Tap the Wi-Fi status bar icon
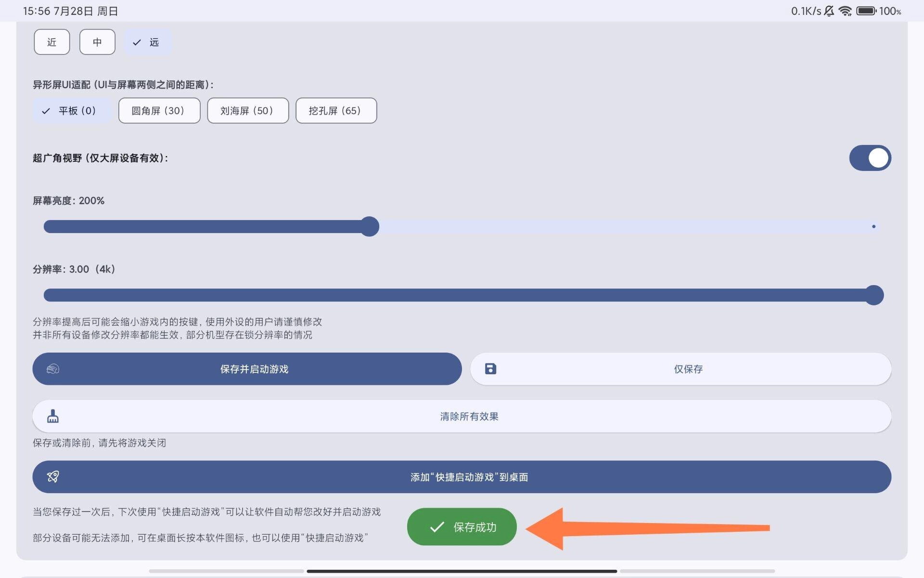 845,11
